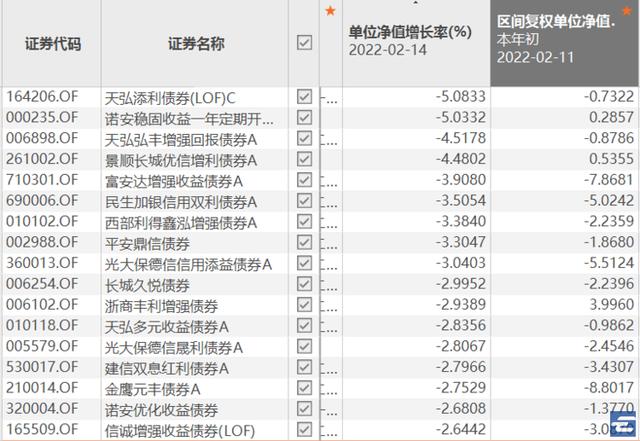The width and height of the screenshot is (640, 441).
Task: Toggle checkbox for 天弘多元收益债券A
Action: tap(304, 325)
